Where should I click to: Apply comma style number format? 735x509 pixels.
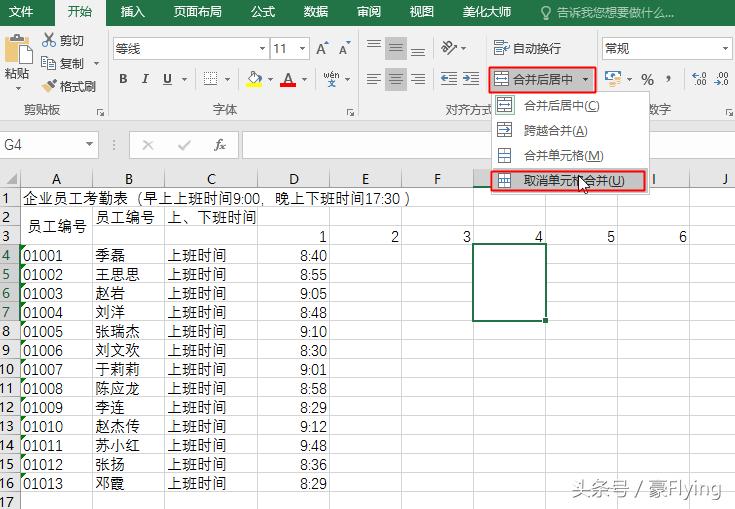(x=669, y=79)
